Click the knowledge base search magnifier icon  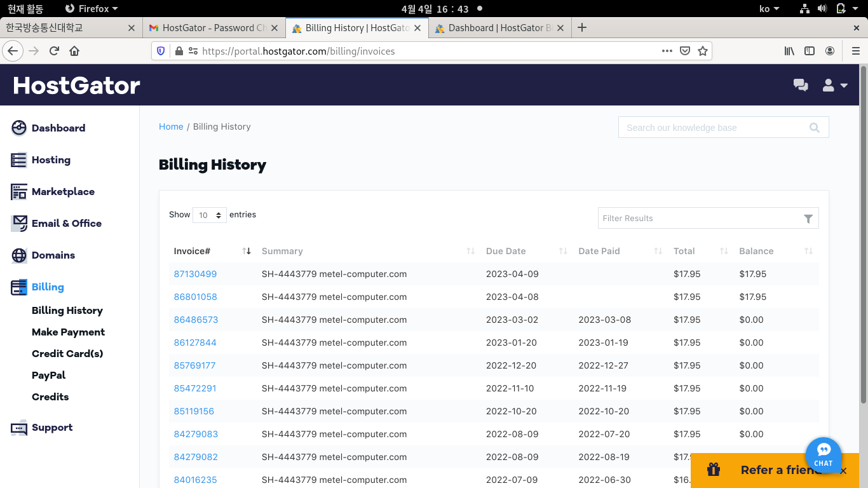[814, 128]
